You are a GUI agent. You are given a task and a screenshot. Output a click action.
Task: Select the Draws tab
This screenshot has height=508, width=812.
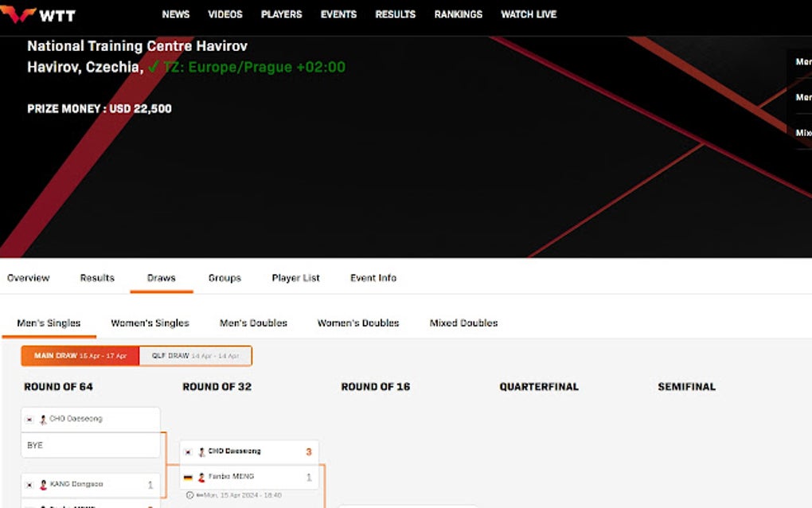[x=162, y=278]
